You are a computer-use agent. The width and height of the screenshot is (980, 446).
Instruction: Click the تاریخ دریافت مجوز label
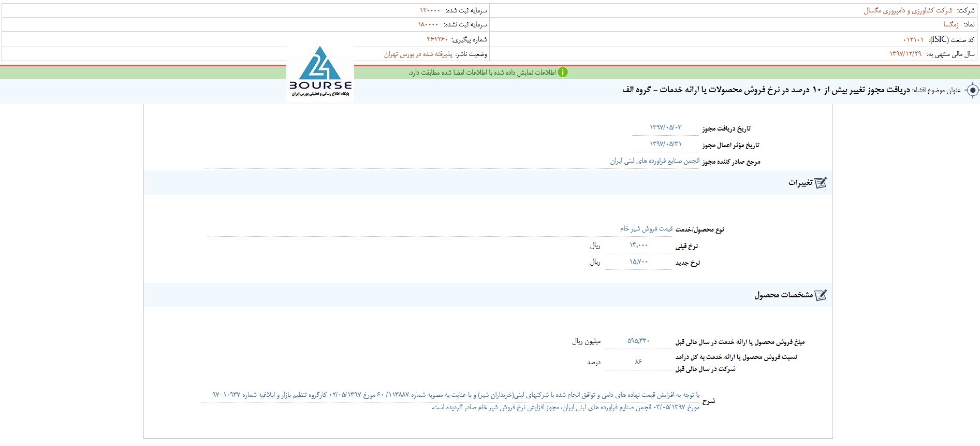click(726, 128)
